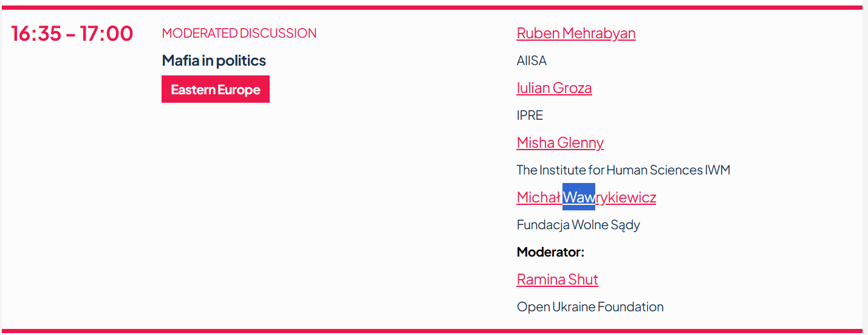Click the Misha Glenny link
Image resolution: width=868 pixels, height=335 pixels.
pyautogui.click(x=560, y=143)
